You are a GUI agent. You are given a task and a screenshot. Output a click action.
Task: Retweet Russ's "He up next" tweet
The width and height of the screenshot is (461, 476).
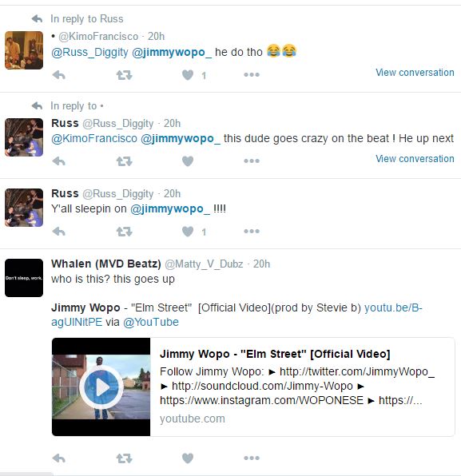(x=124, y=161)
